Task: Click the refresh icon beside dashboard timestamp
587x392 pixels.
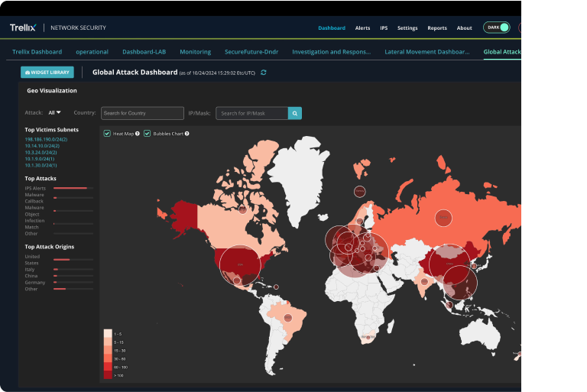Action: [x=264, y=73]
